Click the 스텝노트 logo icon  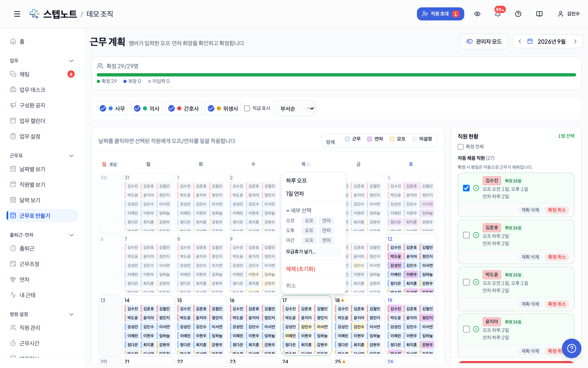[35, 14]
